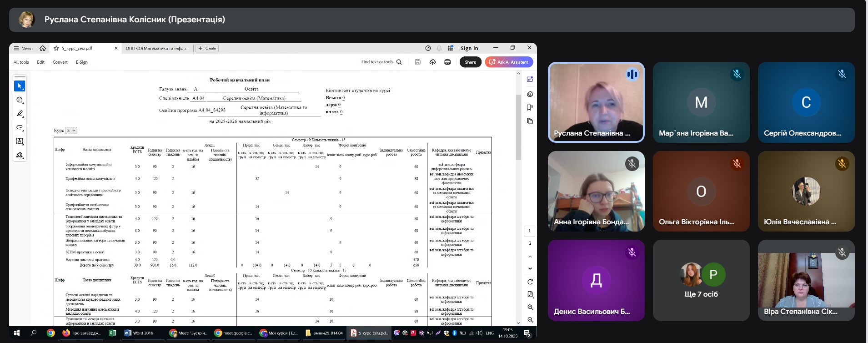Zoom in on the PDF page

(x=530, y=307)
